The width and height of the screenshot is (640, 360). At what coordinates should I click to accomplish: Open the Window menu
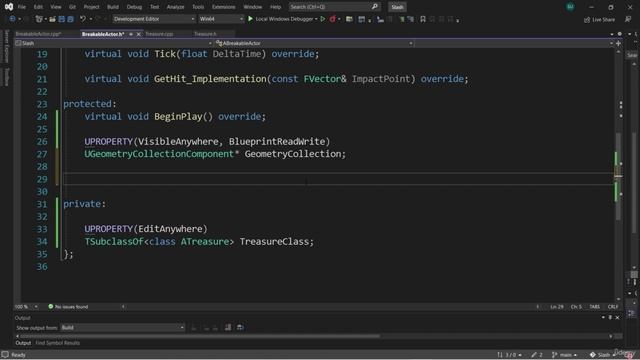[x=253, y=7]
